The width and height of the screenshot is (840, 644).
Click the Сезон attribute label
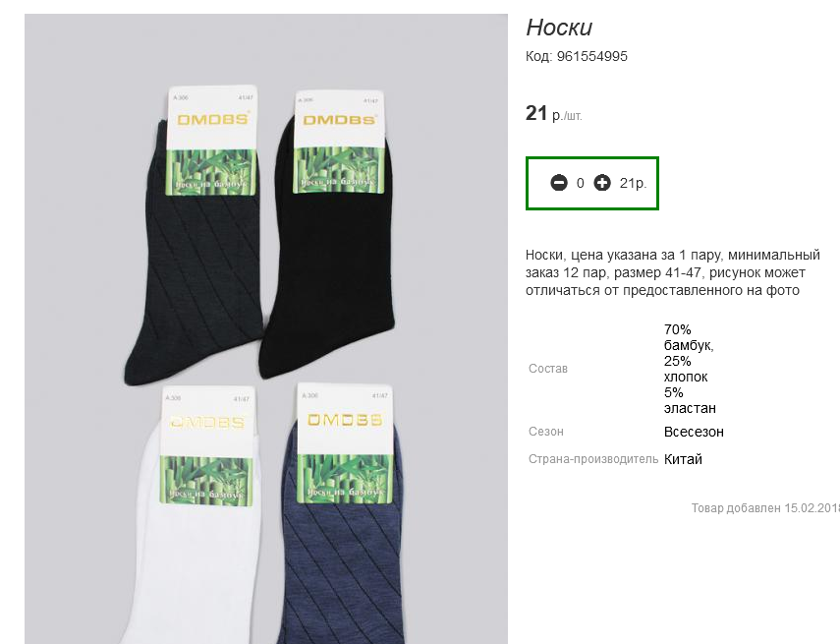tap(546, 432)
